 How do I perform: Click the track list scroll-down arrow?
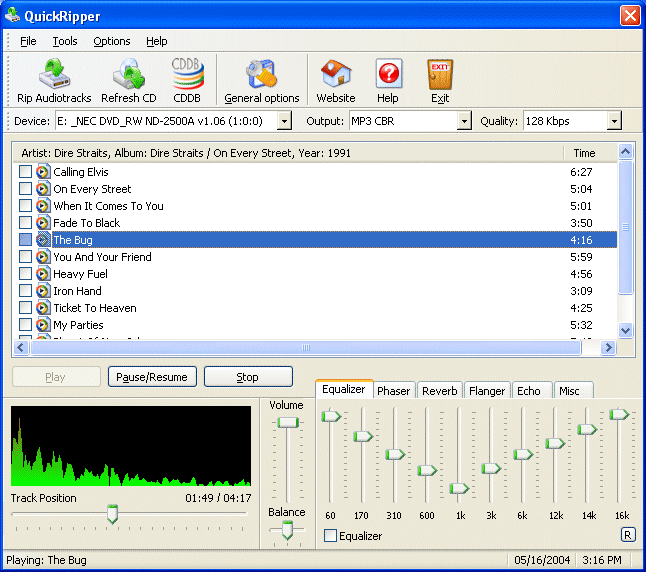[625, 331]
